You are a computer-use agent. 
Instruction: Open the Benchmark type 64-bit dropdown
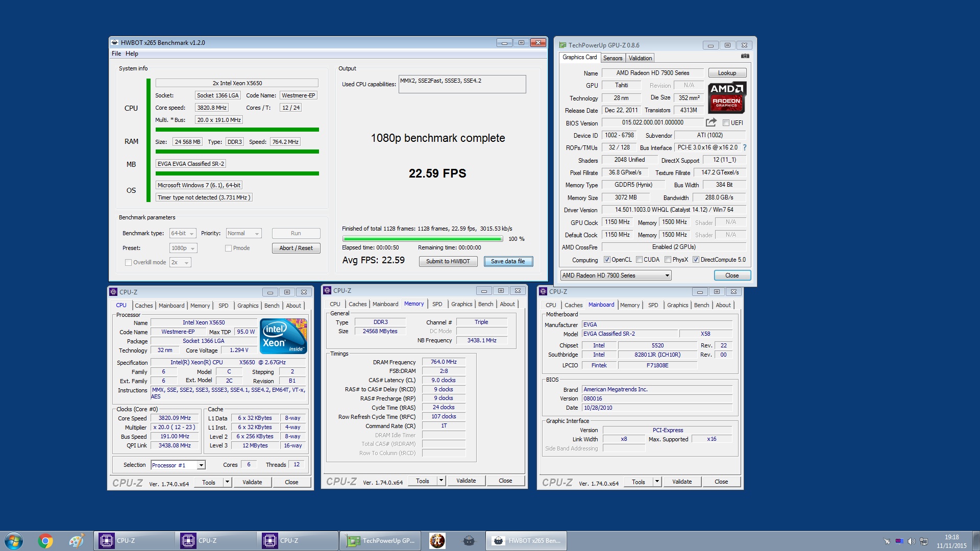point(183,233)
